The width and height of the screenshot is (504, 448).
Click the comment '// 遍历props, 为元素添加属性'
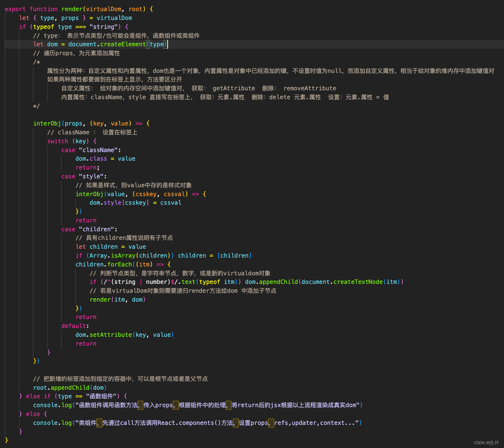[76, 53]
